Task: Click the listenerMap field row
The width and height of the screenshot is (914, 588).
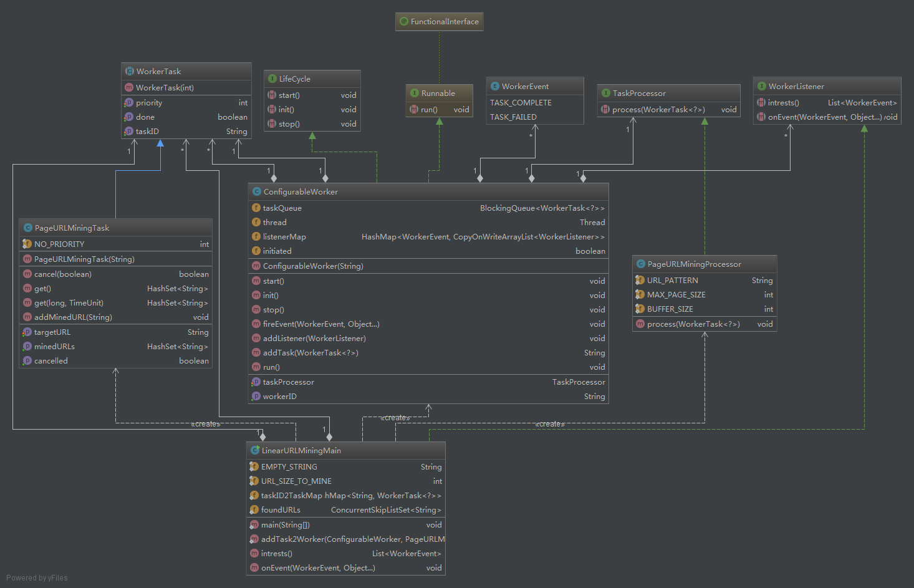Action: click(x=428, y=236)
